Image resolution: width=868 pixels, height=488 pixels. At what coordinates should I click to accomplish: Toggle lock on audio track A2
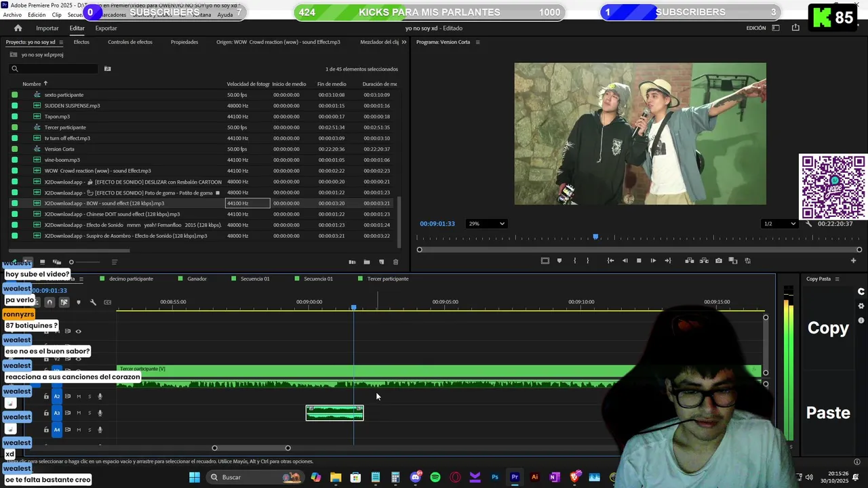click(x=46, y=396)
